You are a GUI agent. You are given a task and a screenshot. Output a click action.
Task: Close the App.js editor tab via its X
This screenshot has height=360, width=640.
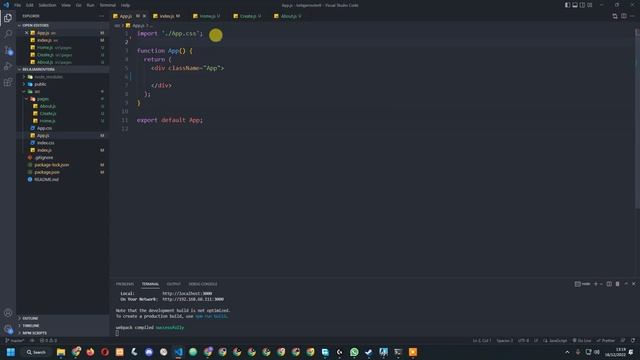pyautogui.click(x=144, y=16)
